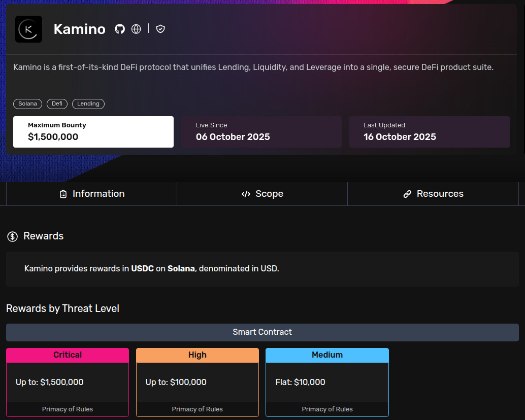Select the Lending tag
Viewport: 525px width, 420px height.
point(88,103)
